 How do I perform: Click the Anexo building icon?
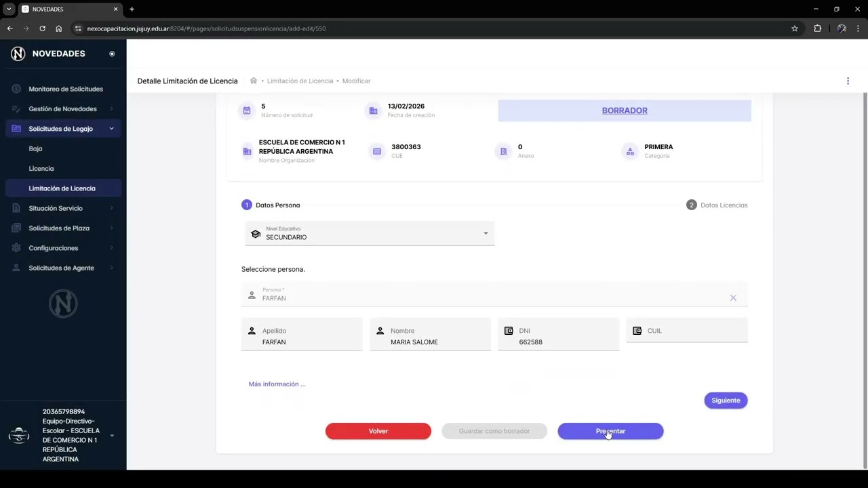pos(503,151)
